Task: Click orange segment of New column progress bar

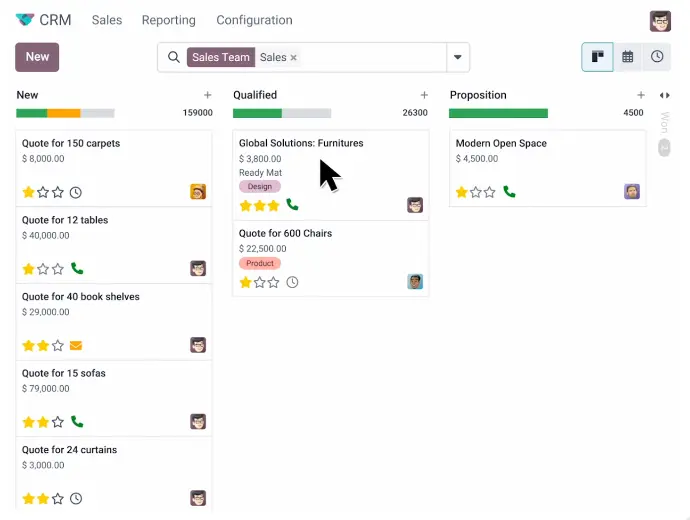Action: tap(64, 114)
